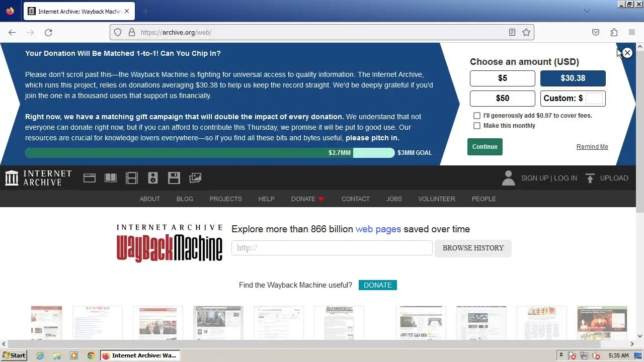Open the ABOUT menu item
Viewport: 644px width, 362px height.
[x=150, y=199]
